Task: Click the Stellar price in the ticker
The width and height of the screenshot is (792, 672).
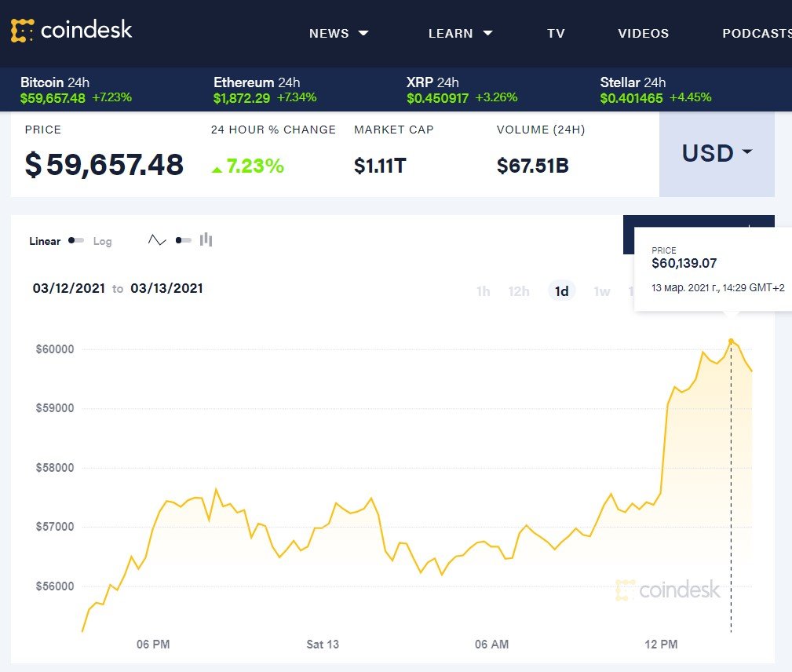Action: 633,99
